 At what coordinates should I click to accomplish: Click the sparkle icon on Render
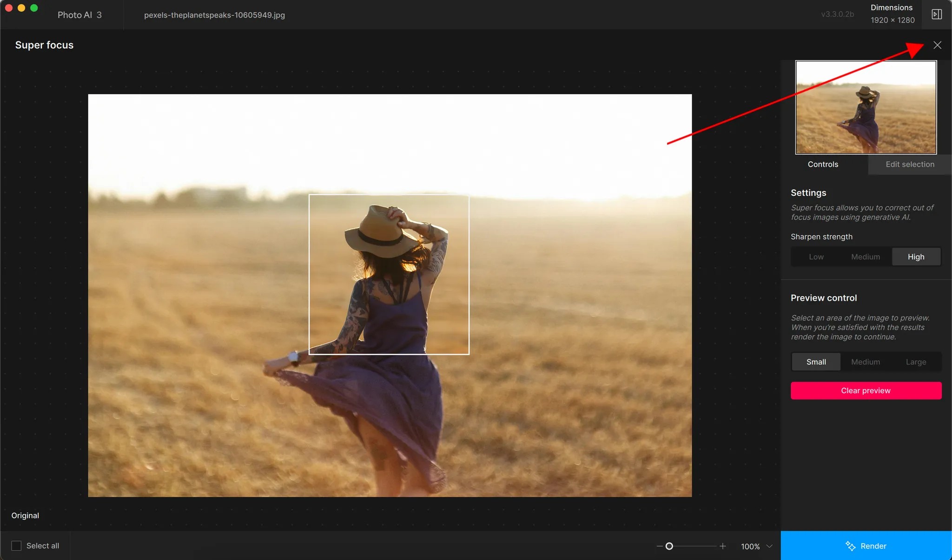click(850, 546)
